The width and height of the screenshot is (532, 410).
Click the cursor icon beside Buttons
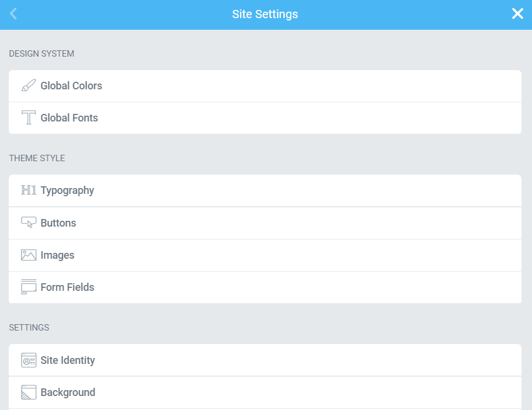[x=28, y=223]
